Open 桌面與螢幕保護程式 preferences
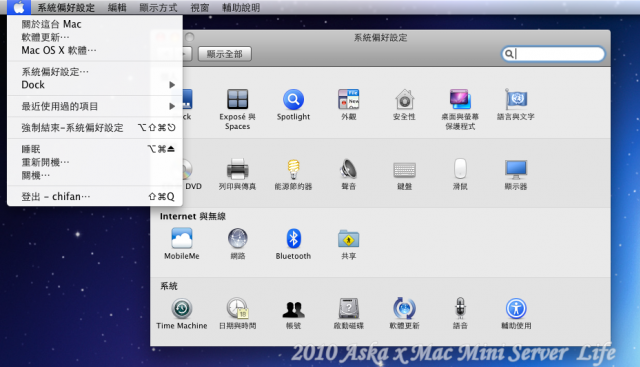This screenshot has width=640, height=367. pos(460,109)
